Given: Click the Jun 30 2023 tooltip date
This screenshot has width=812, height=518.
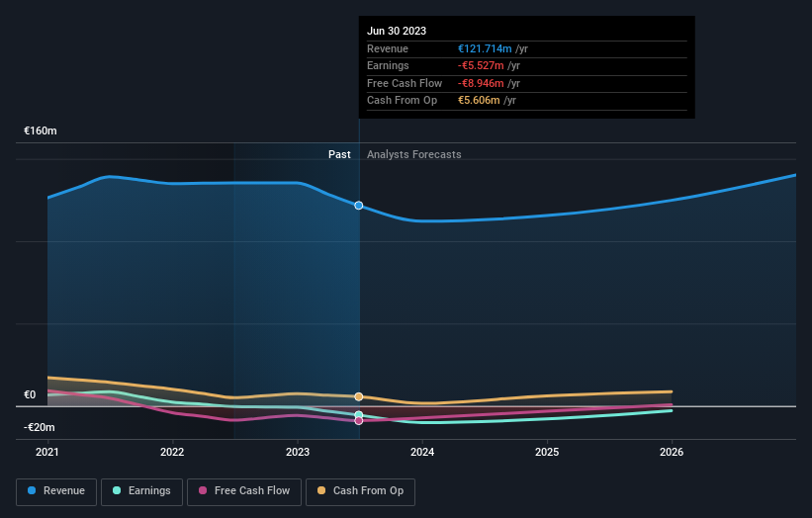Looking at the screenshot, I should [397, 31].
